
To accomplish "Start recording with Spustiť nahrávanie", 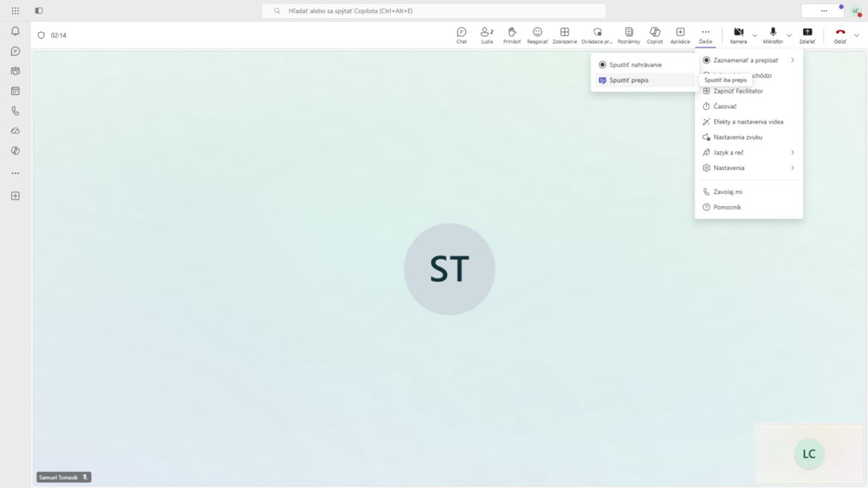I will pyautogui.click(x=635, y=65).
